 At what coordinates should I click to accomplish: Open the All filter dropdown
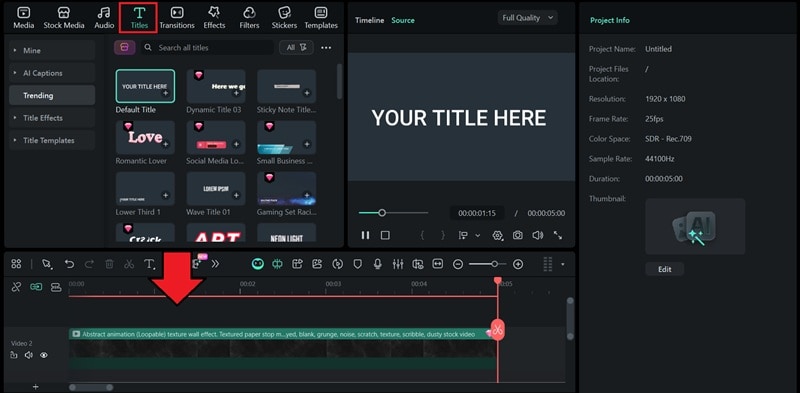(296, 47)
